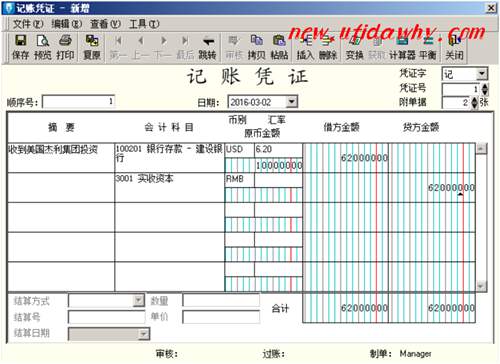This screenshot has width=500, height=364.
Task: Open the 日期 date picker dropdown arrow
Action: 292,101
